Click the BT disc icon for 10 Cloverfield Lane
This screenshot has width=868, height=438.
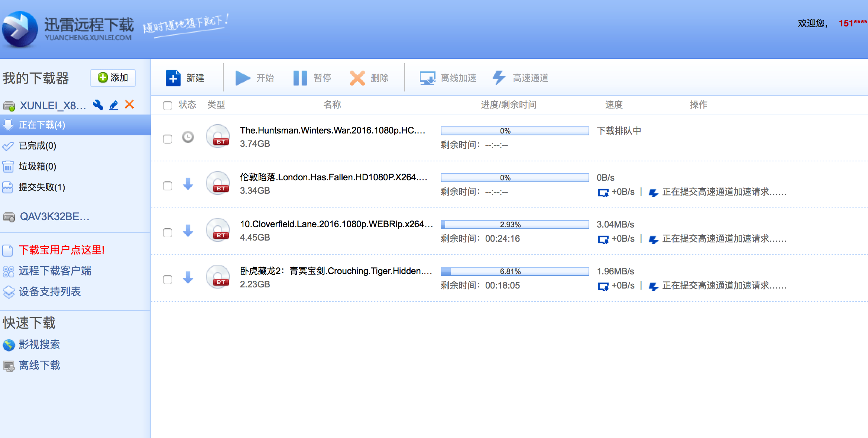[x=218, y=230]
